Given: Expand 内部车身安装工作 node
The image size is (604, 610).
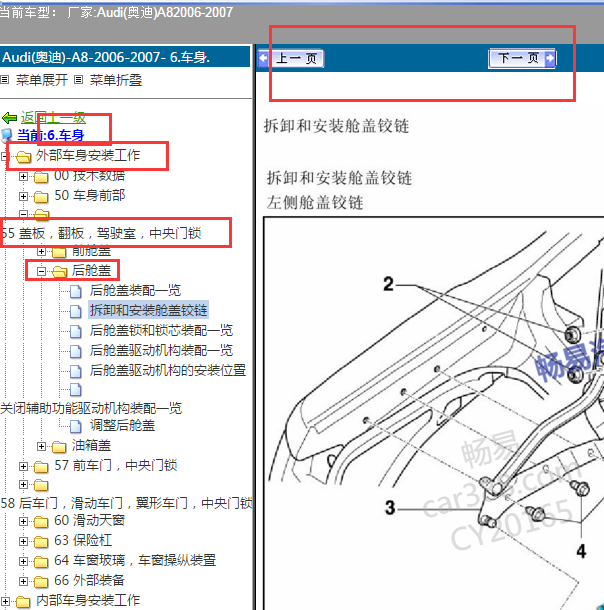Looking at the screenshot, I should (x=5, y=601).
